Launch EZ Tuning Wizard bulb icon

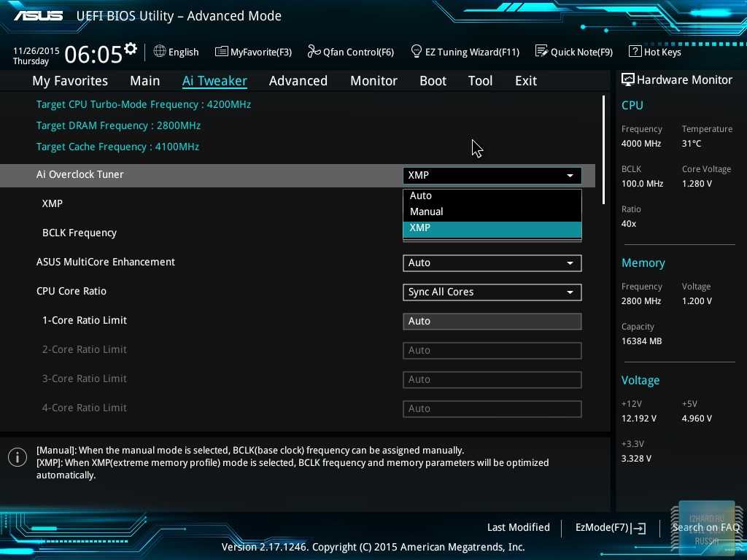417,52
